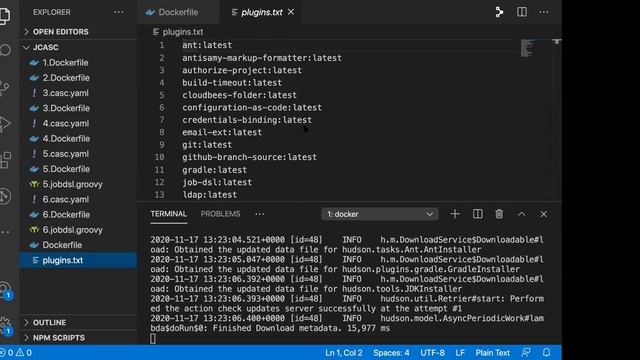The height and width of the screenshot is (360, 640).
Task: Close the plugins.txt tab
Action: [x=291, y=12]
